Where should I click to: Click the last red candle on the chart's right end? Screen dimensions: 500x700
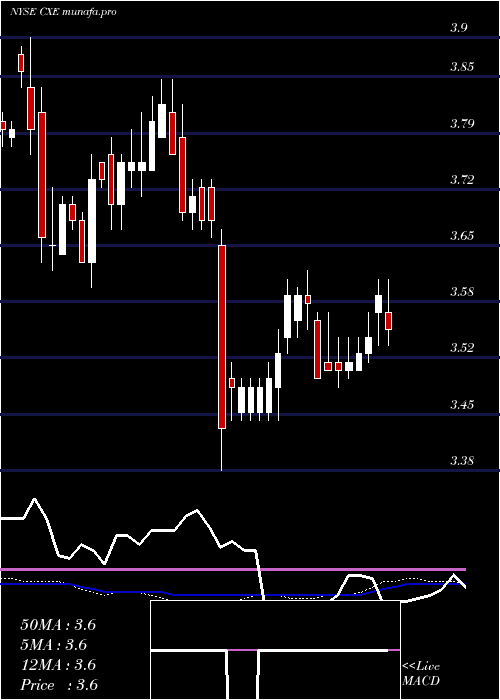pos(388,321)
